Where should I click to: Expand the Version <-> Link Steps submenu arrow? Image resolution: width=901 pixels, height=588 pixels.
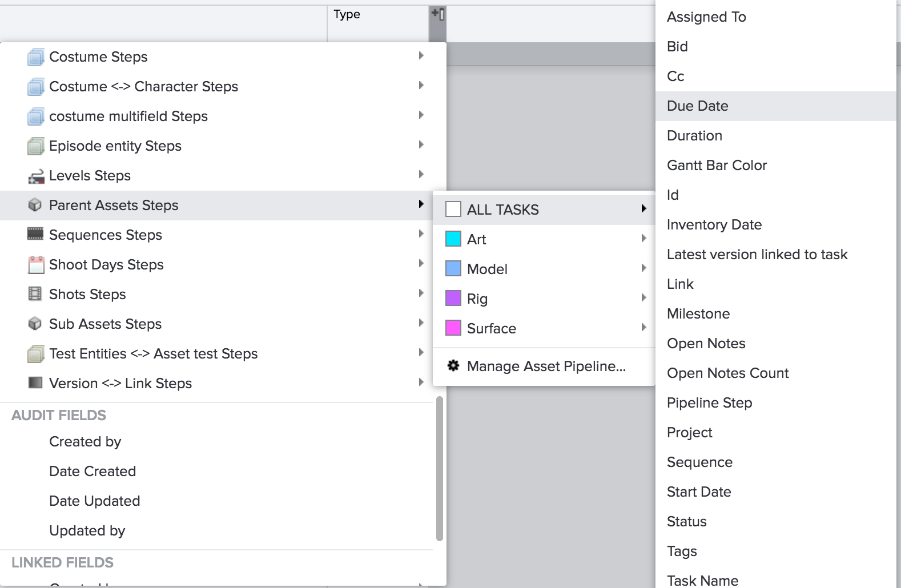(421, 382)
